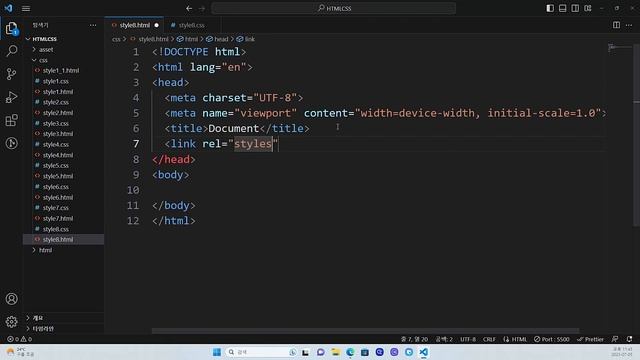640x360 pixels.
Task: Open style1_1.html in the explorer
Action: pyautogui.click(x=63, y=70)
